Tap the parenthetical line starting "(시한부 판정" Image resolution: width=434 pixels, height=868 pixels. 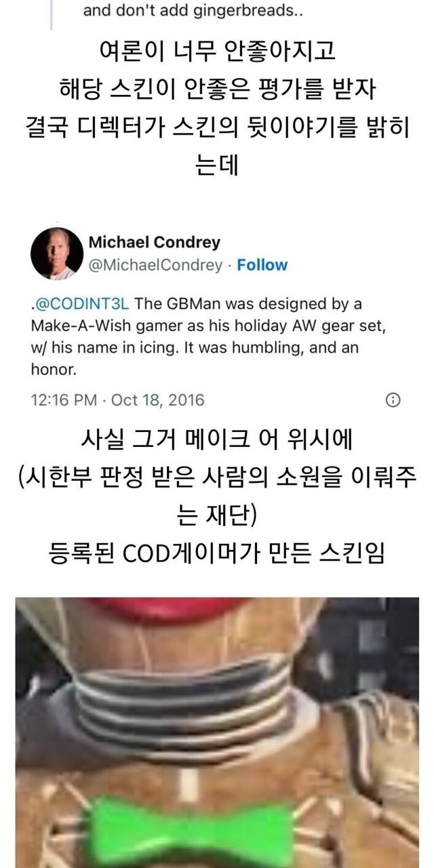[217, 498]
